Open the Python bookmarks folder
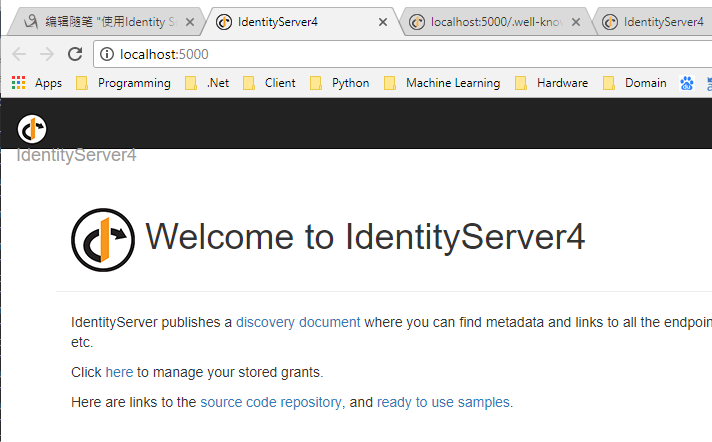The height and width of the screenshot is (442, 712). [x=340, y=83]
